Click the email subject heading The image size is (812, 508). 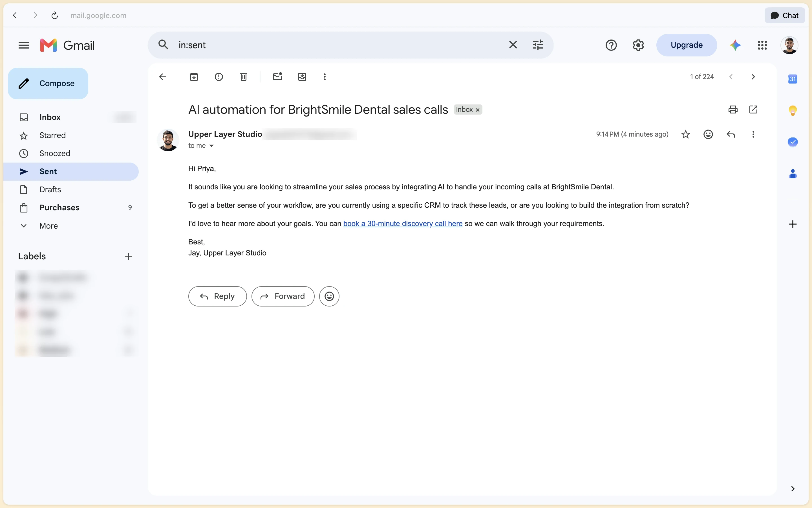tap(318, 110)
